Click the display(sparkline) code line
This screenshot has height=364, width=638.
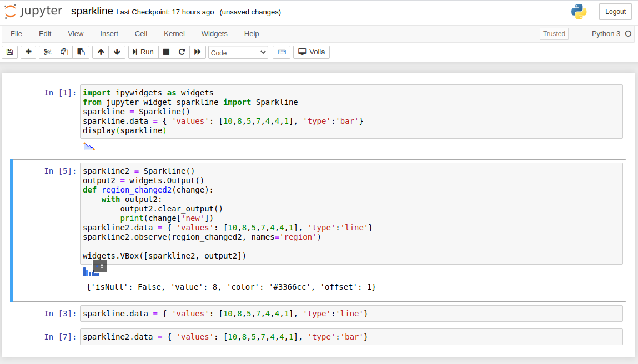pyautogui.click(x=124, y=130)
